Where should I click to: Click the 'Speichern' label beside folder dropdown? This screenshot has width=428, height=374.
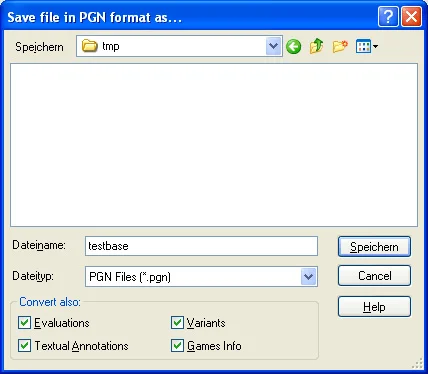coord(39,47)
